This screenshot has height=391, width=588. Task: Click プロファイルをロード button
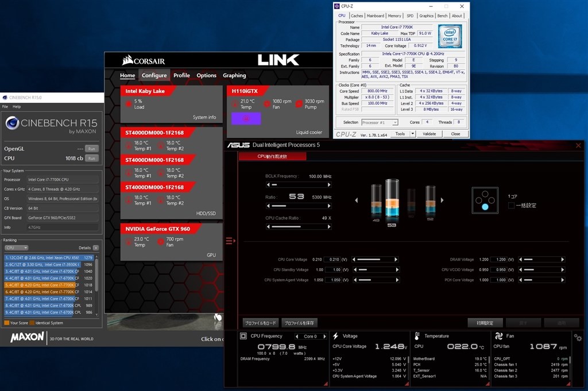[260, 323]
